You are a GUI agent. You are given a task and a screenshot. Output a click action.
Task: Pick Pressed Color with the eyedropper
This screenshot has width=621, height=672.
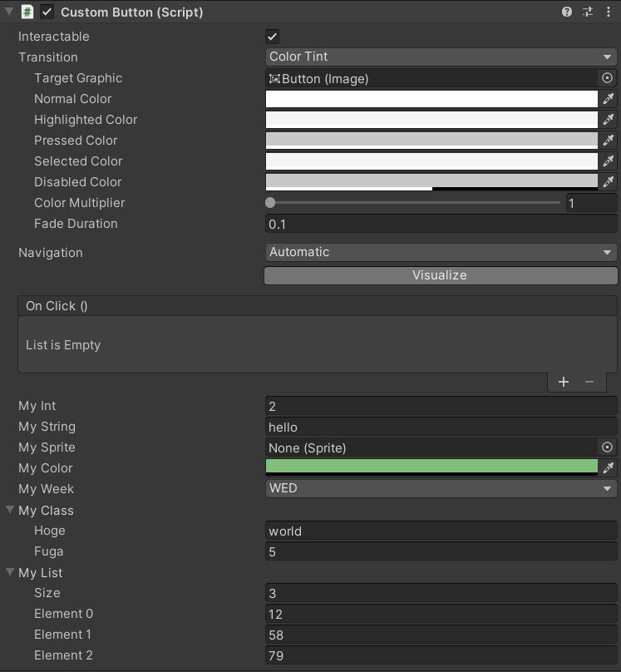point(609,141)
